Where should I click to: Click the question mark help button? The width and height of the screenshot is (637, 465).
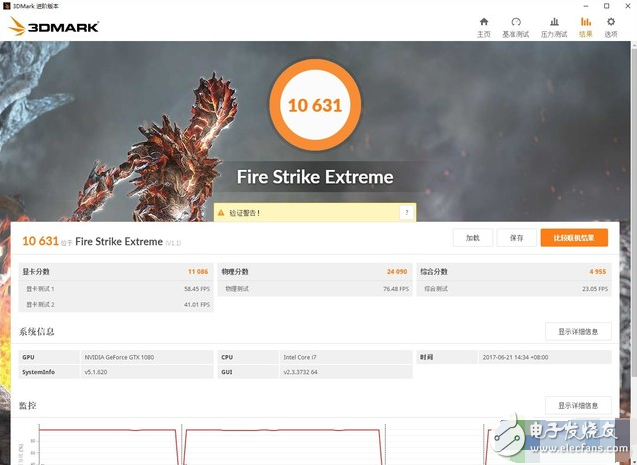406,213
